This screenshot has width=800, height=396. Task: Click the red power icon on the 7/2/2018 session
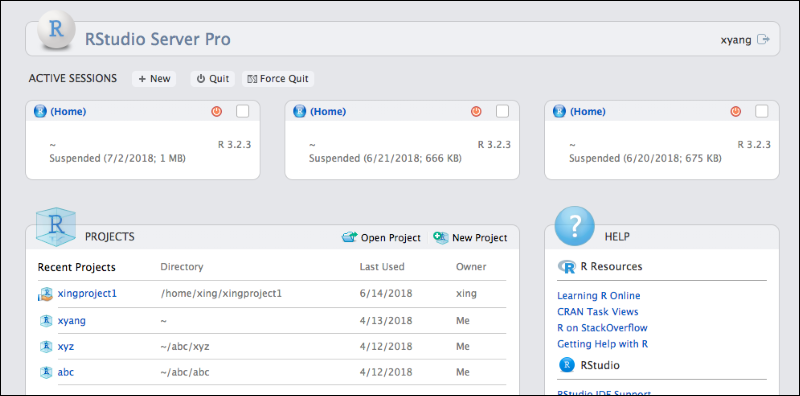216,111
